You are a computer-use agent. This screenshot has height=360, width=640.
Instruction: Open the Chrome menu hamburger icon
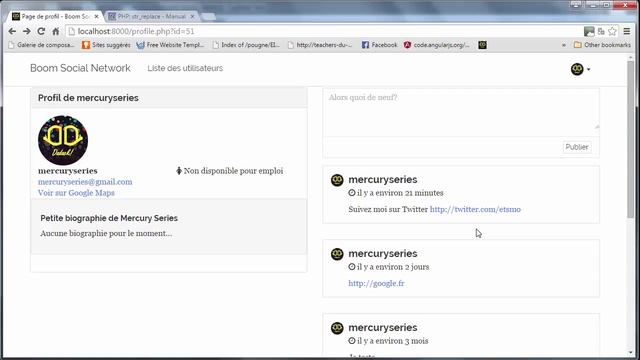[627, 31]
